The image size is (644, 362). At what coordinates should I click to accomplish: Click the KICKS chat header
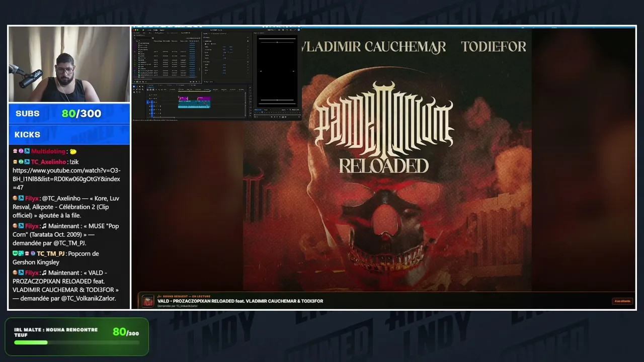click(x=69, y=135)
